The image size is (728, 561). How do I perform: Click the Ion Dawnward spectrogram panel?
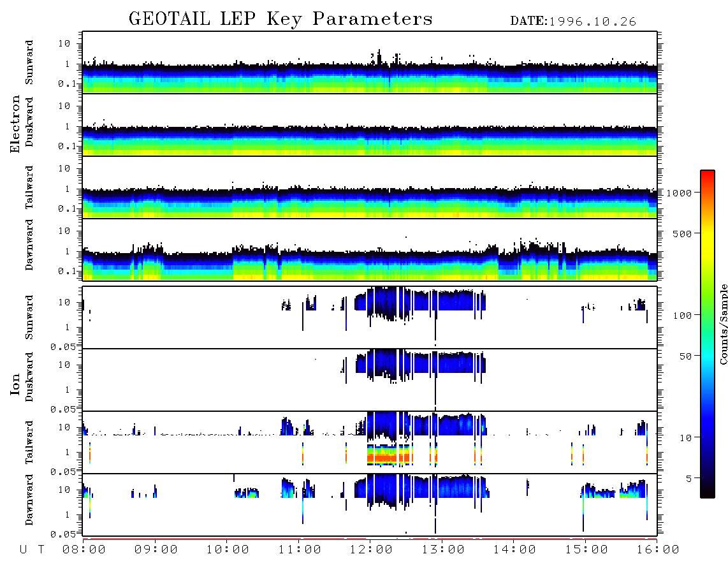(370, 505)
